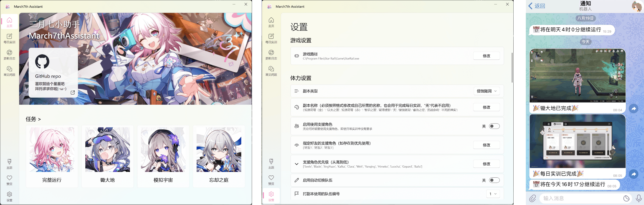Go back with 返回 in chat header
This screenshot has width=644, height=205.
(x=537, y=6)
